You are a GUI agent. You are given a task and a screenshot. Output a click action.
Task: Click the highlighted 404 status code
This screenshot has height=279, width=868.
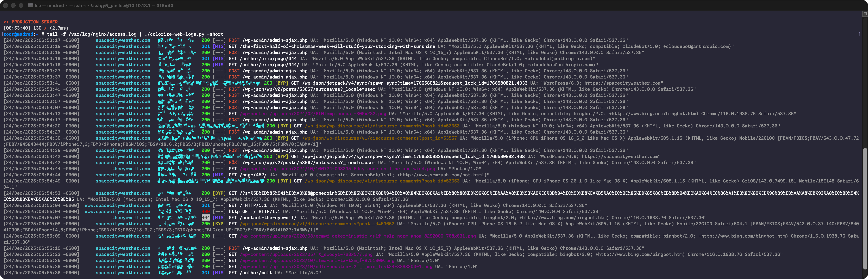tap(206, 218)
